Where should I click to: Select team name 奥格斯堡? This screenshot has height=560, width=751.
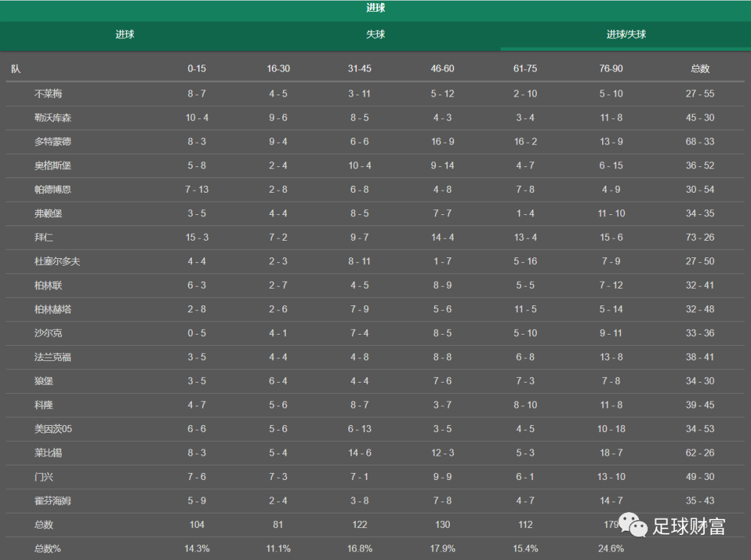(53, 166)
